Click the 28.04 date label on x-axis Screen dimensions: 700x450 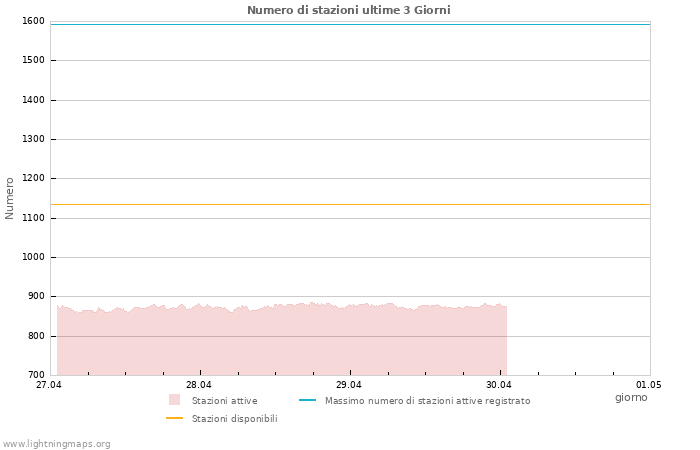click(x=199, y=385)
